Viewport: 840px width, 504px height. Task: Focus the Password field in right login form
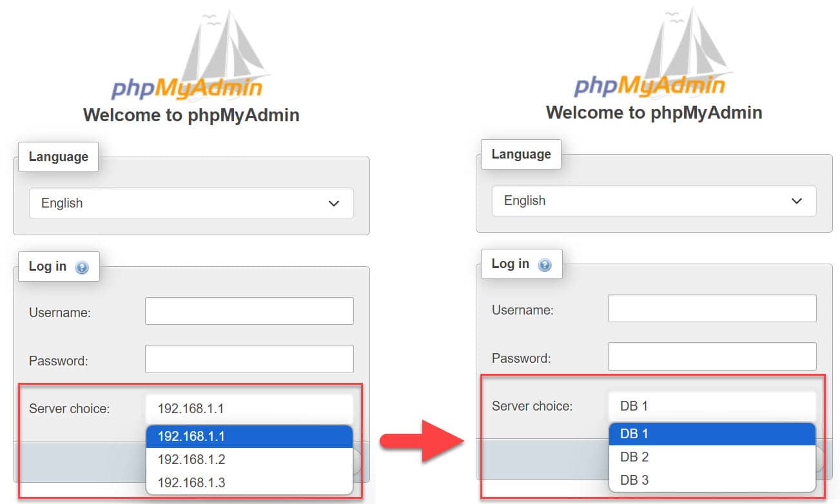tap(712, 356)
